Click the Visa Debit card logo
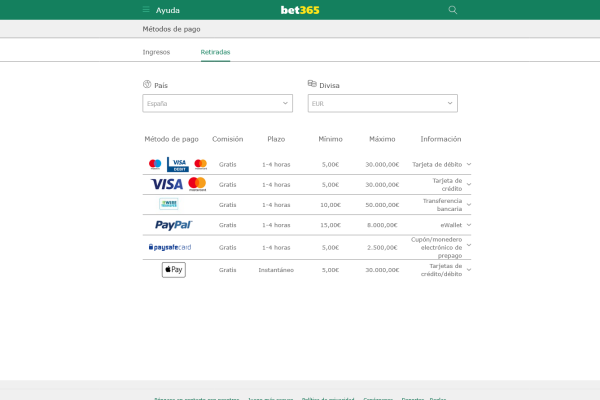The width and height of the screenshot is (600, 400). coord(178,164)
